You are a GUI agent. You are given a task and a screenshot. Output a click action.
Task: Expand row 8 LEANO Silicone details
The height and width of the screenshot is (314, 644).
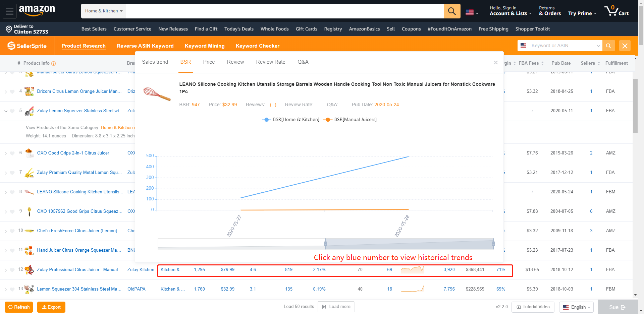[5, 192]
